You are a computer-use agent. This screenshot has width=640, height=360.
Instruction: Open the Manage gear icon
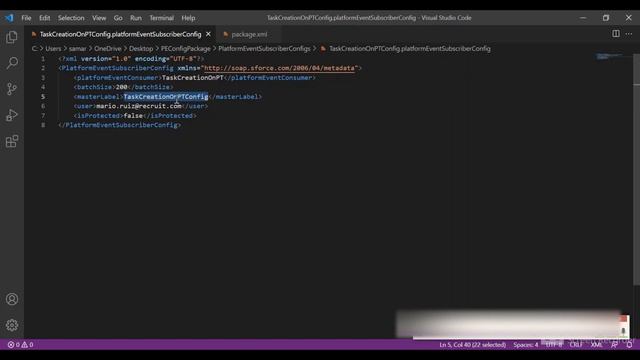[12, 325]
